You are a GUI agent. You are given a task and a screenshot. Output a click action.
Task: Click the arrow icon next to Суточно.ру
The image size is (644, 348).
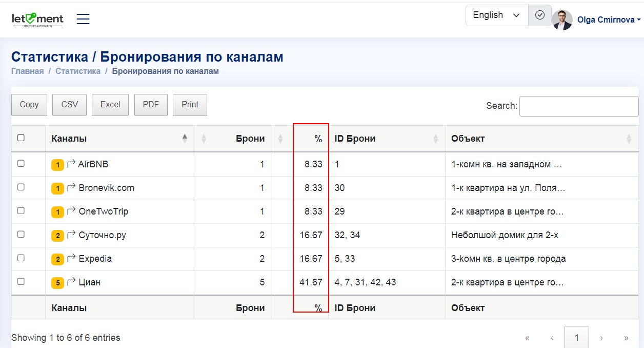pyautogui.click(x=71, y=235)
